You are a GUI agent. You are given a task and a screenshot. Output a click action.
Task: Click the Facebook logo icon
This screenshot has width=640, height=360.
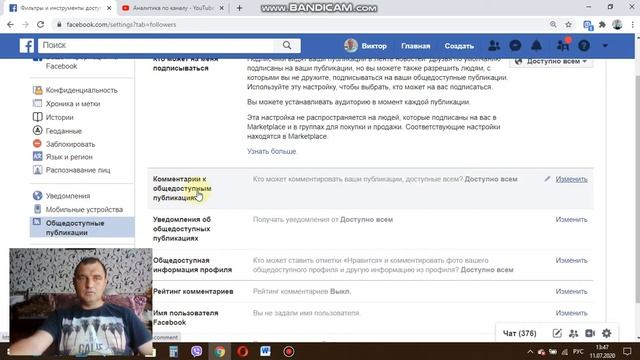[27, 45]
